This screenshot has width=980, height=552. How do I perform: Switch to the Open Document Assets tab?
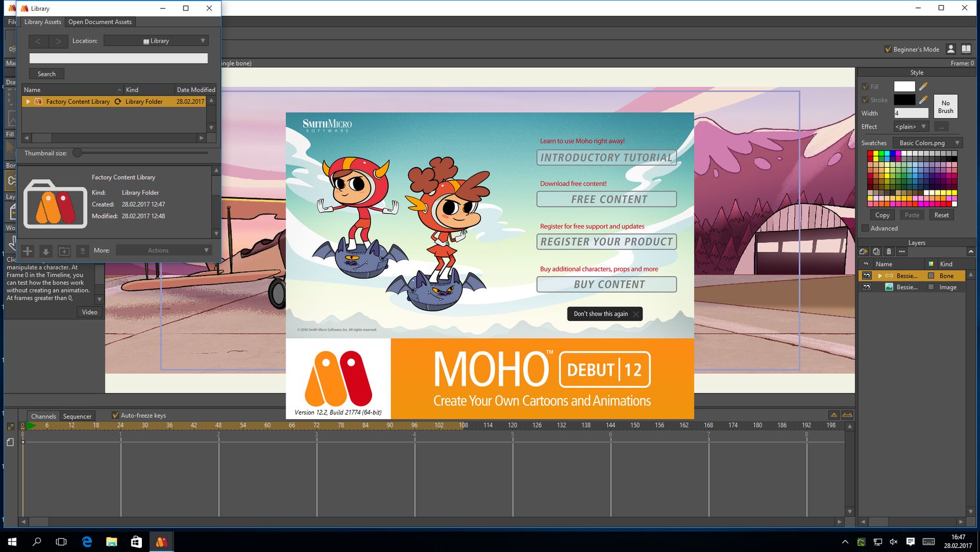tap(100, 22)
